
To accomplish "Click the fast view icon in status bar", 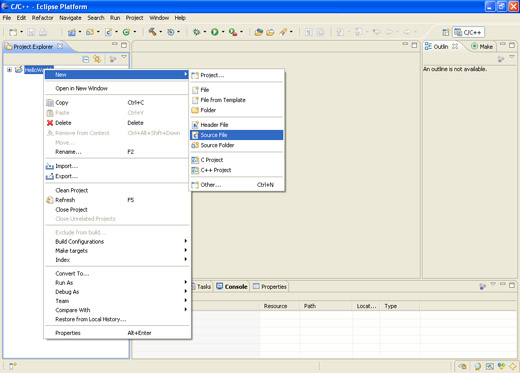I will point(13,366).
